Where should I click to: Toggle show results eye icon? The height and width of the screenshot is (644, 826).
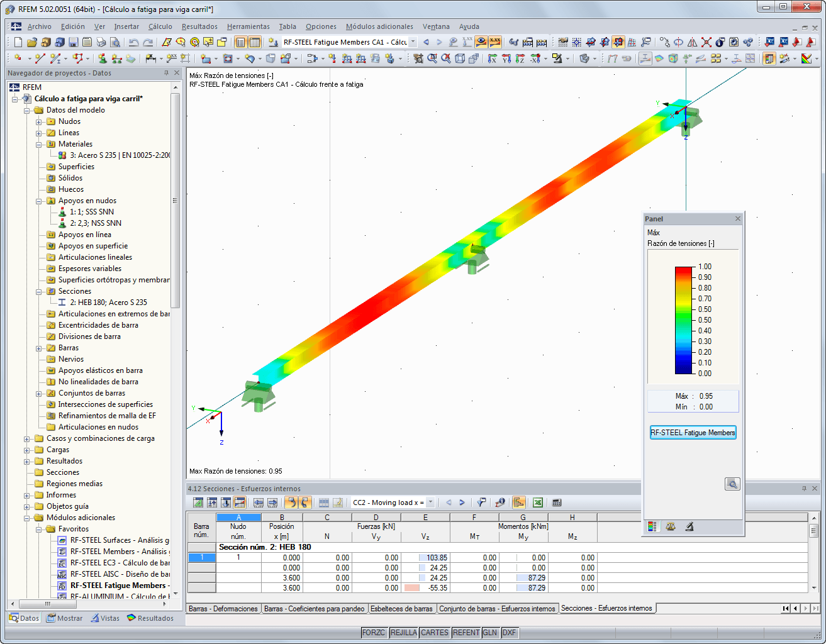point(481,42)
